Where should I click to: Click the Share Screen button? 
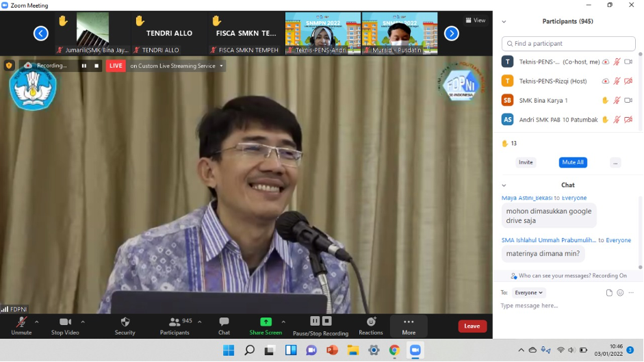pos(266,325)
